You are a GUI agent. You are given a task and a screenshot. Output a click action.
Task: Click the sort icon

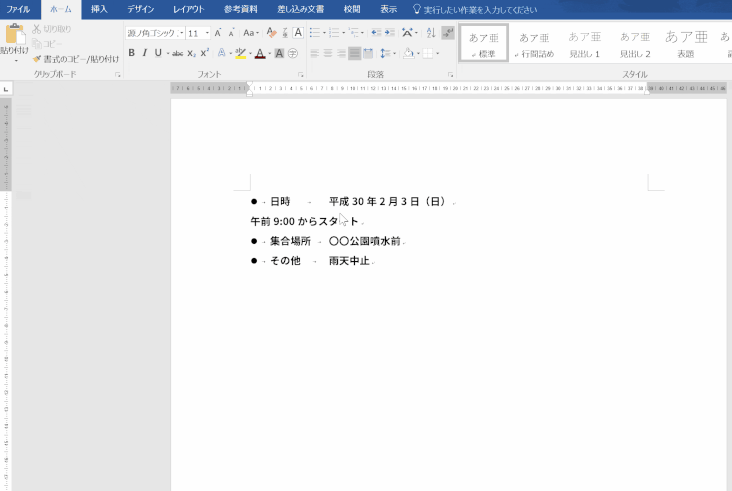[431, 33]
